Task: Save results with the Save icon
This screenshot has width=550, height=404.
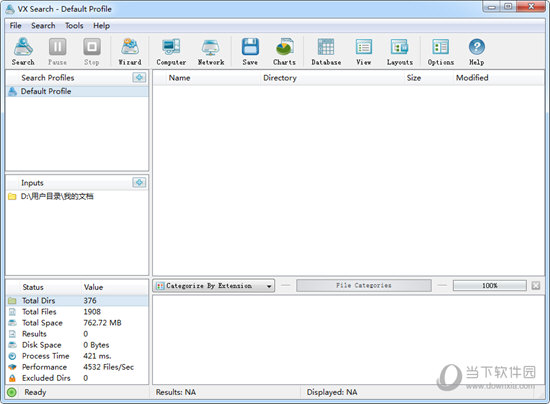Action: pyautogui.click(x=250, y=52)
